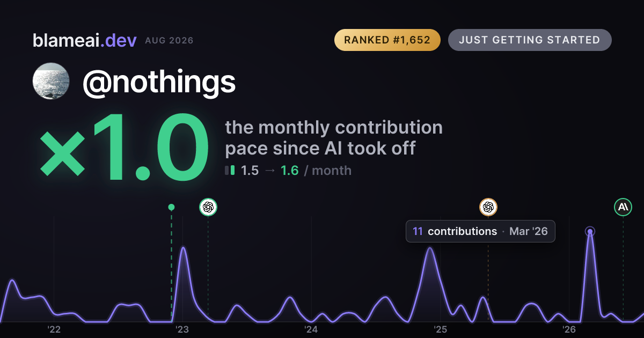Open the @nothings username link

click(159, 82)
